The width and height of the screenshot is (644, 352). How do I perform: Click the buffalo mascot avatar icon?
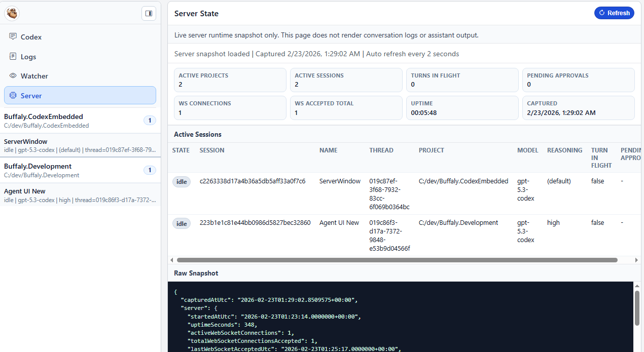point(12,13)
